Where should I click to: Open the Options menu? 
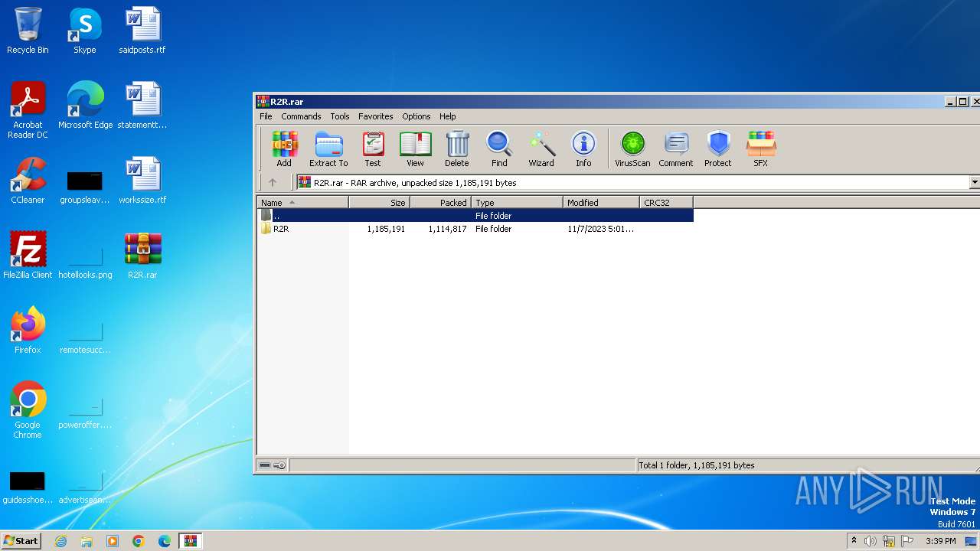pyautogui.click(x=416, y=116)
